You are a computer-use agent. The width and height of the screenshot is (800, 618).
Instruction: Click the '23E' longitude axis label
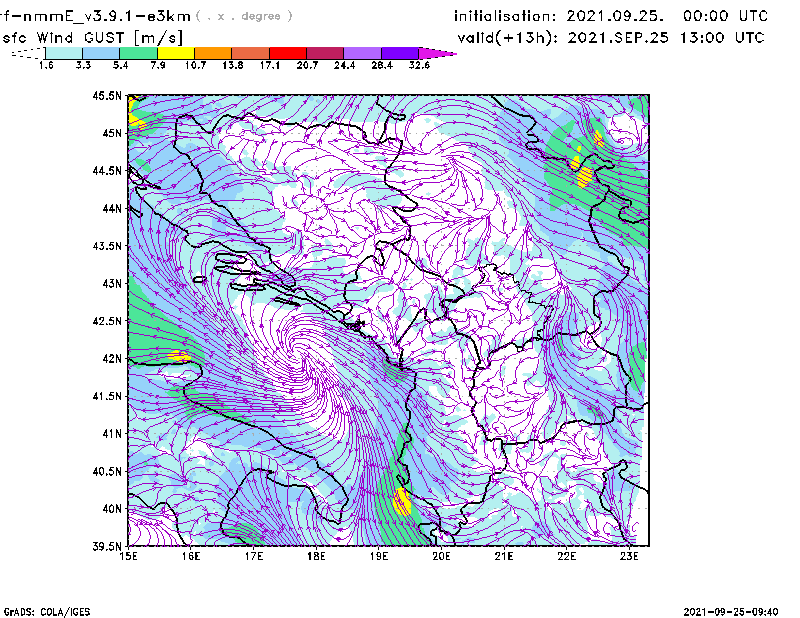tap(628, 556)
